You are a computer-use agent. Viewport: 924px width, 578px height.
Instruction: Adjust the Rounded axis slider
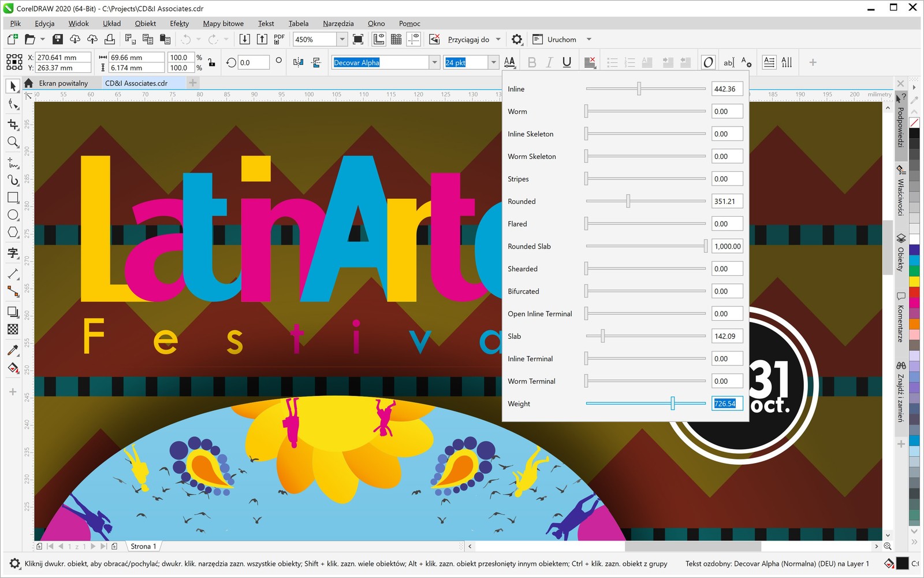pyautogui.click(x=628, y=201)
